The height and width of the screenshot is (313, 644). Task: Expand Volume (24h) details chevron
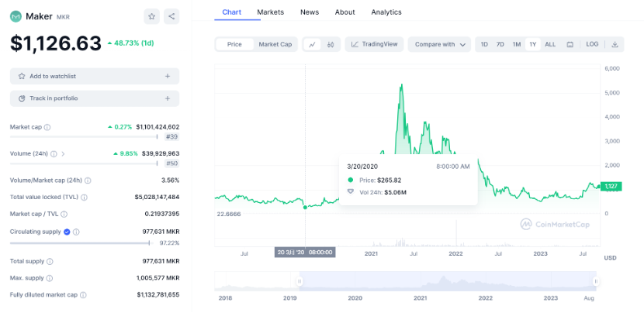tap(63, 154)
